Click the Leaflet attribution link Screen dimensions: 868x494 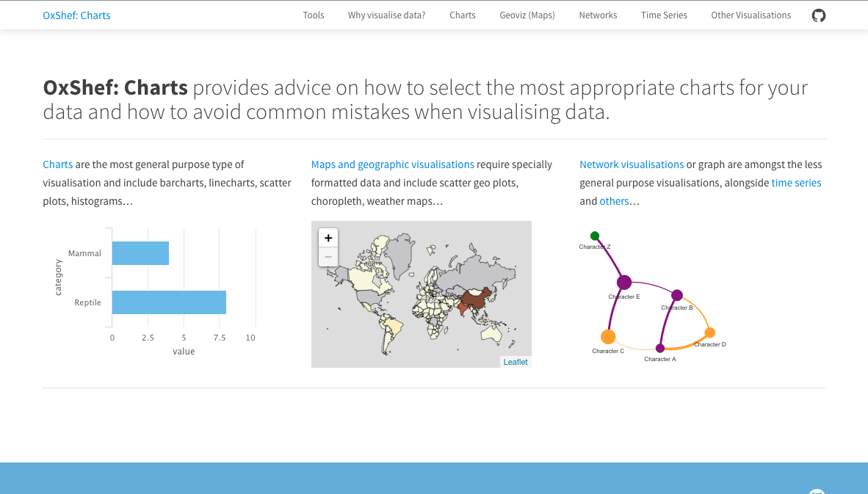click(516, 362)
